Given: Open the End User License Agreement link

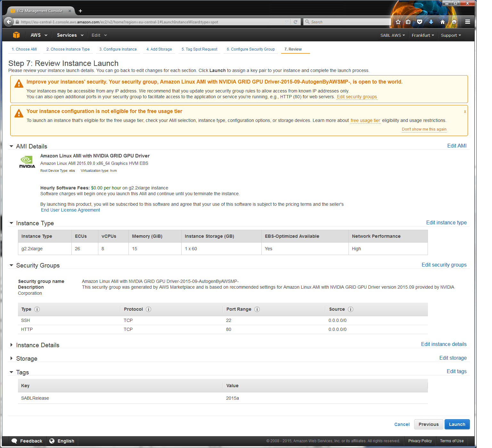Looking at the screenshot, I should coord(70,210).
